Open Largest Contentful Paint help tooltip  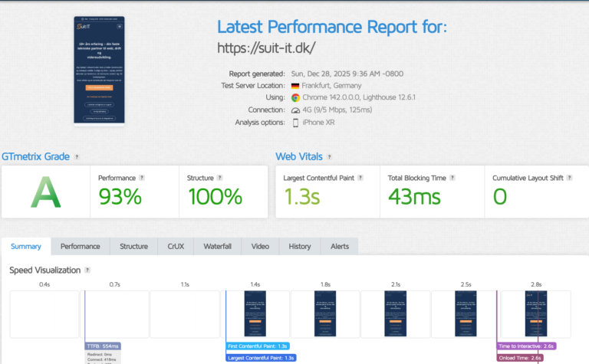[360, 178]
